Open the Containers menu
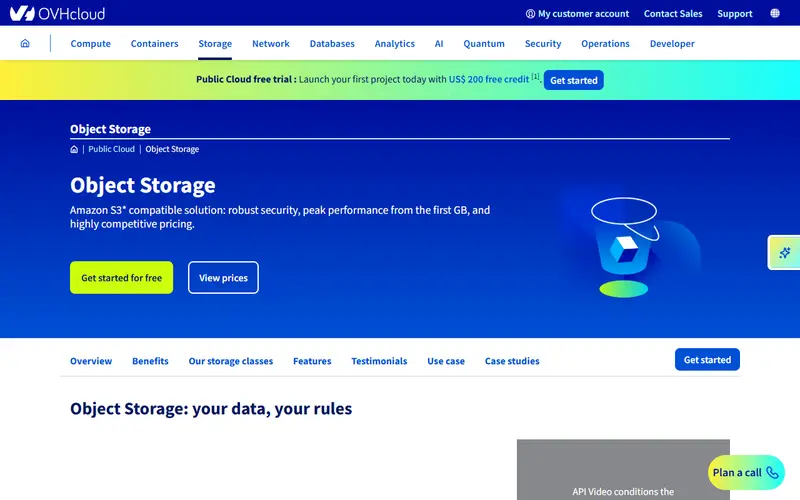The image size is (800, 500). pyautogui.click(x=155, y=43)
